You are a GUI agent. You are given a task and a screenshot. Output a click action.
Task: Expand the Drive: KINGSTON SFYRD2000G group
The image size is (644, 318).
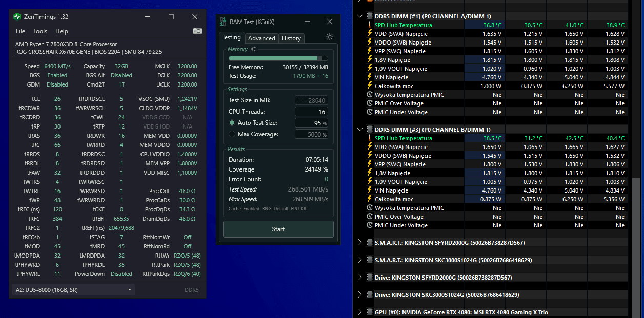coord(360,278)
